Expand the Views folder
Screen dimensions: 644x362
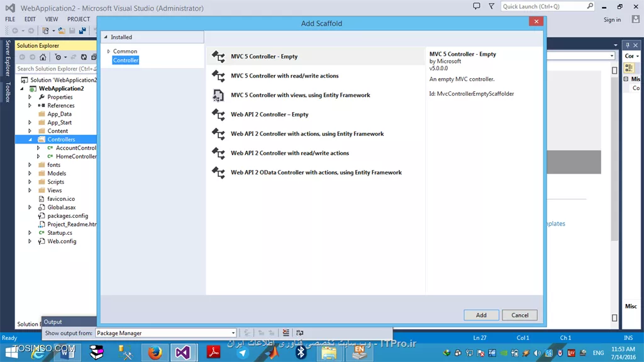point(30,191)
